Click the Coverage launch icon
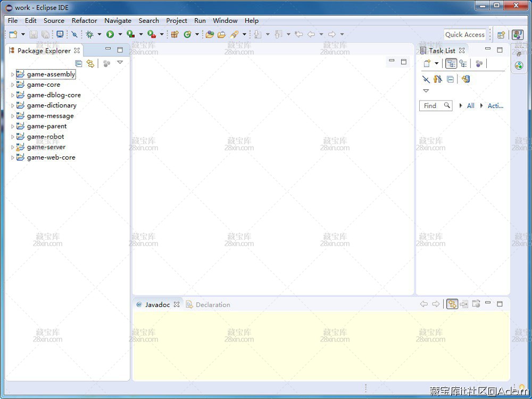Image resolution: width=532 pixels, height=399 pixels. 131,34
